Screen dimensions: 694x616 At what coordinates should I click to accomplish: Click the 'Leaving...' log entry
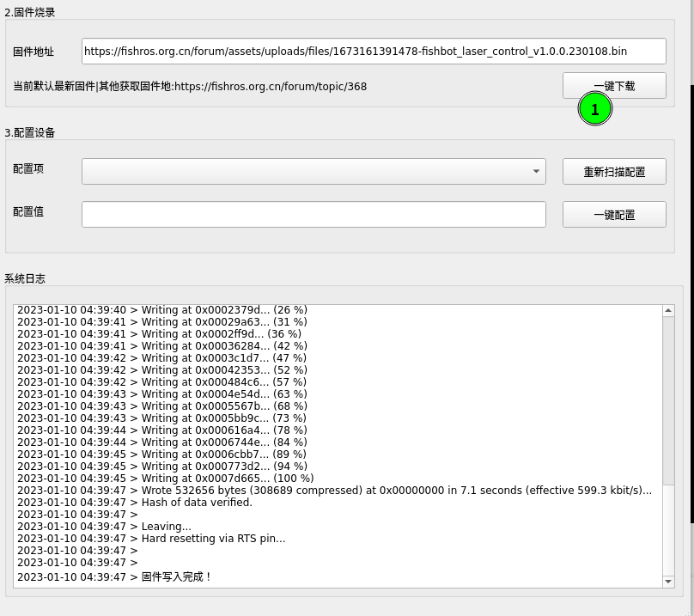point(166,527)
